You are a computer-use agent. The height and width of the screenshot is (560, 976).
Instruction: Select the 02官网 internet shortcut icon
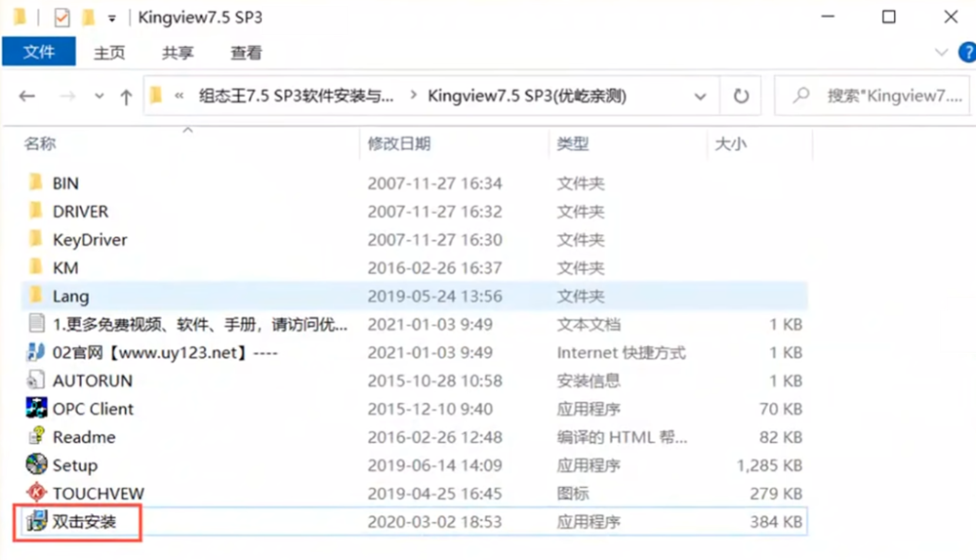click(36, 351)
